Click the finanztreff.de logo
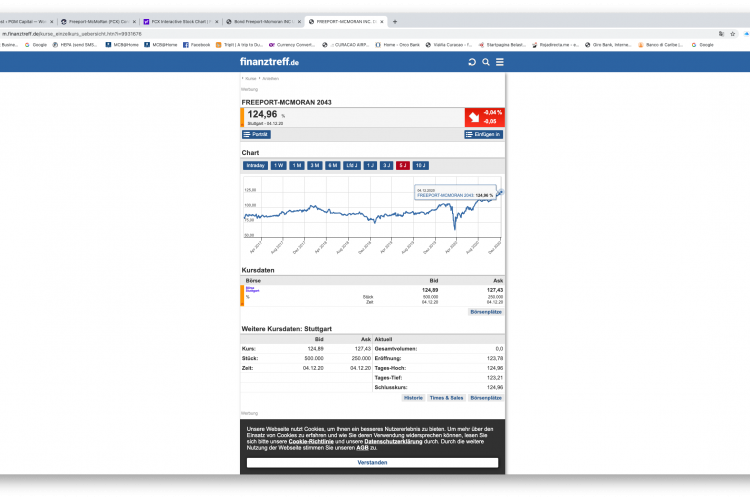Viewport: 750px width, 500px height. pos(269,62)
